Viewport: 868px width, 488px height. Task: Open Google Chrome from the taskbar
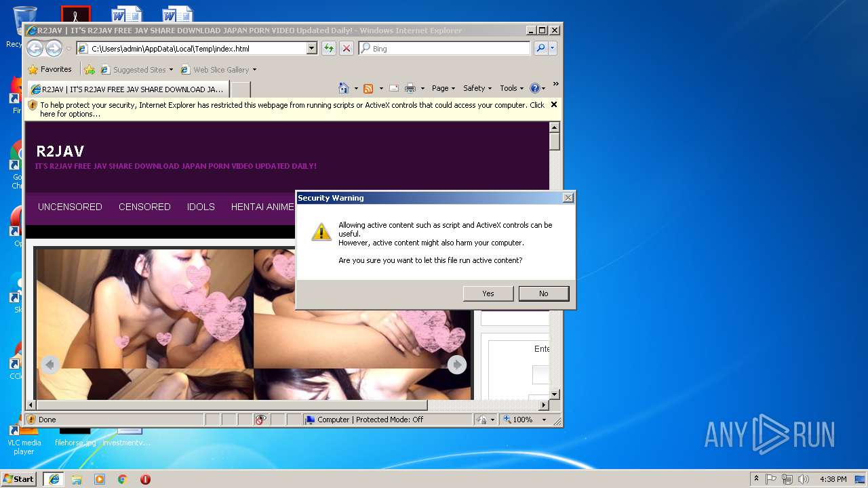pos(123,479)
